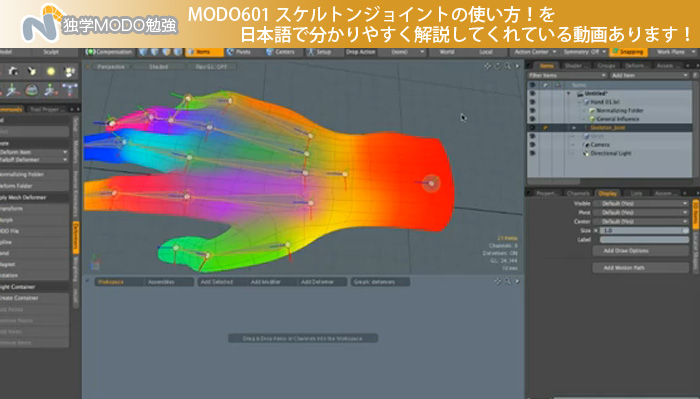This screenshot has width=700, height=399.
Task: Open the Visible Default (Yes) dropdown
Action: click(x=641, y=204)
